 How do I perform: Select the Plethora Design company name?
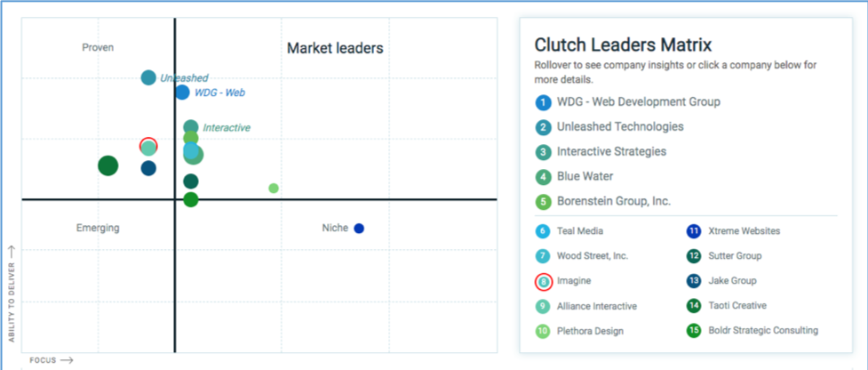[590, 331]
